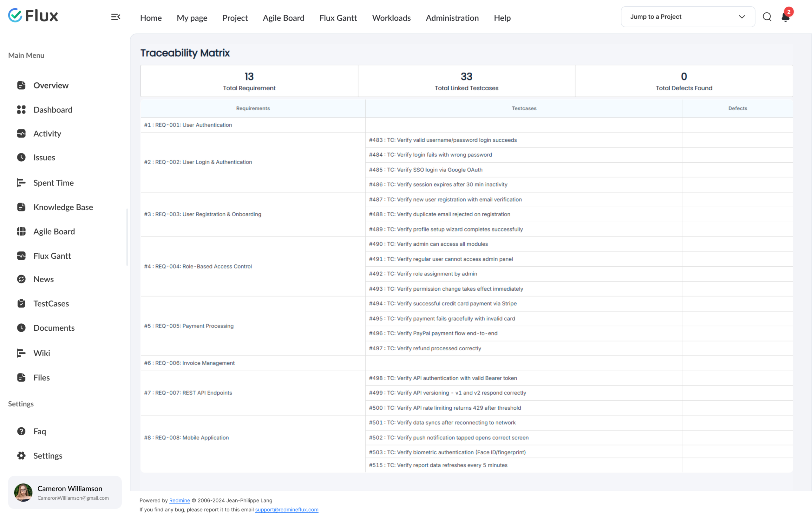Click the 0 Total Defects Found card
The height and width of the screenshot is (519, 812).
[684, 81]
